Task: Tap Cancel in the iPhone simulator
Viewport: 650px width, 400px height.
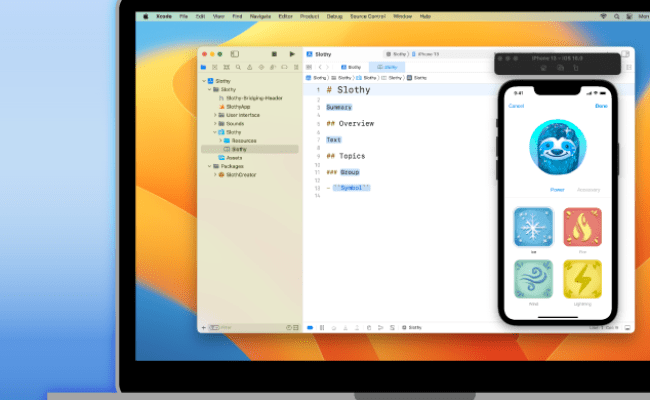Action: [516, 106]
